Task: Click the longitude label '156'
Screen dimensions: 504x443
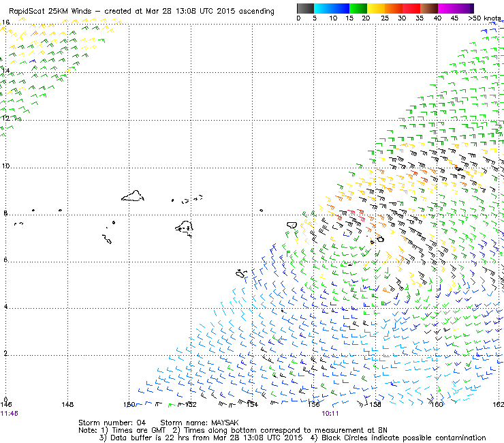Action: click(314, 404)
